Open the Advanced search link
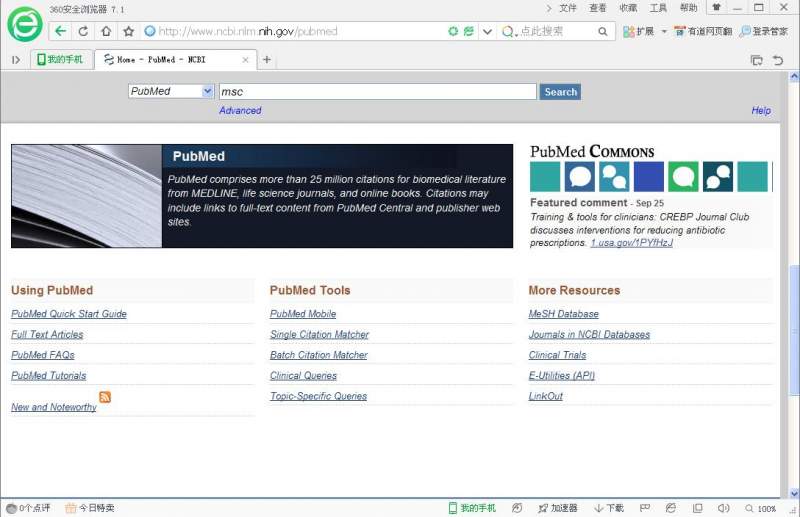 point(240,110)
